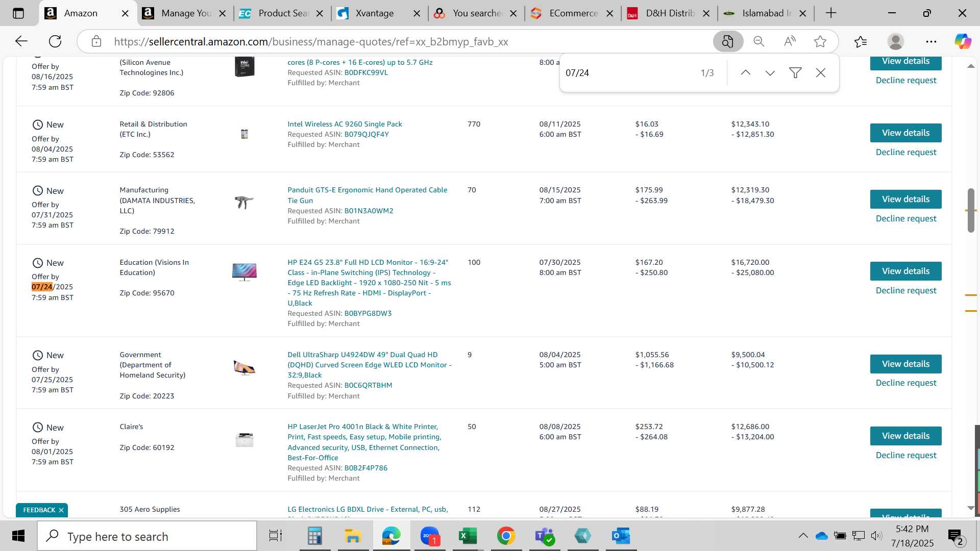View details for Panduit Cable Tie Gun
Viewport: 980px width, 551px height.
coord(905,199)
